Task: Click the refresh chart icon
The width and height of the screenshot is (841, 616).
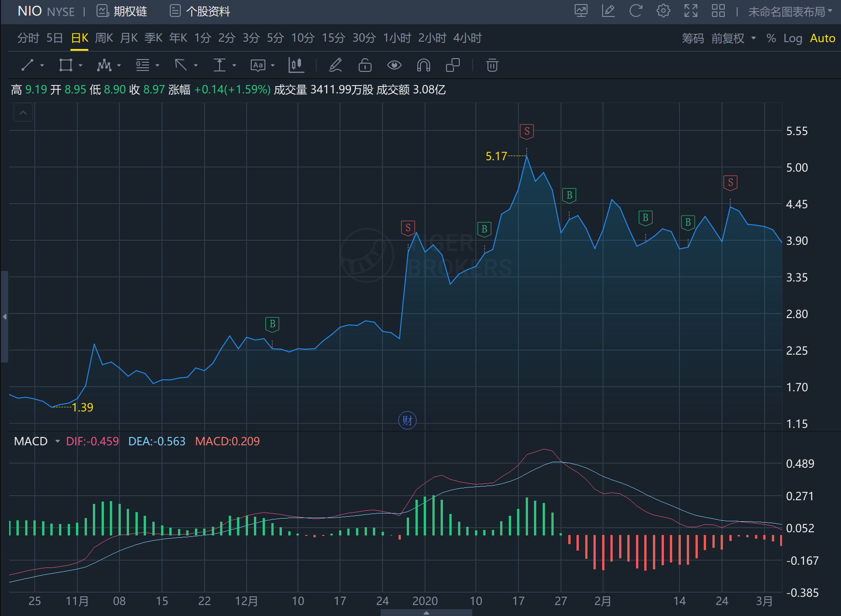Action: [636, 11]
